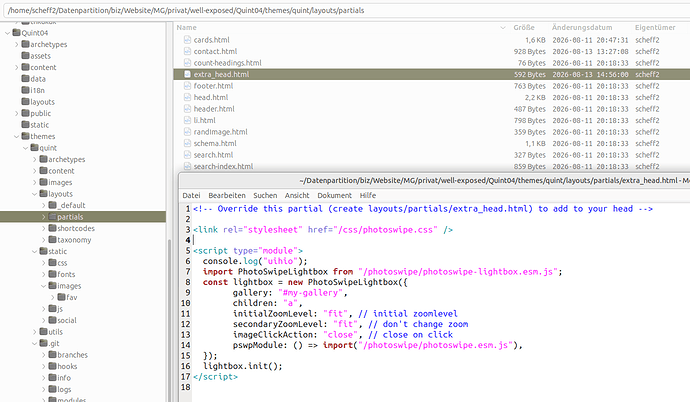Viewport: 690px width, 402px height.
Task: Sort files by the Größe column header
Action: (x=524, y=27)
